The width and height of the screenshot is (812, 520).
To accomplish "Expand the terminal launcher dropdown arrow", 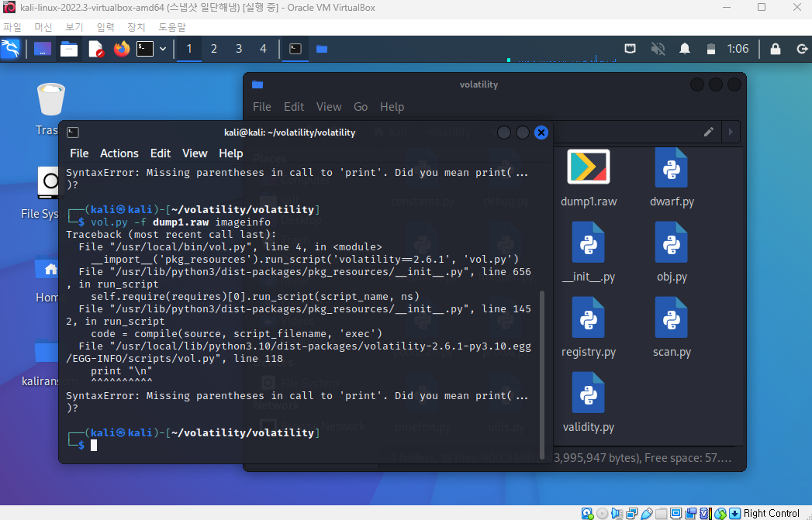I will [163, 49].
